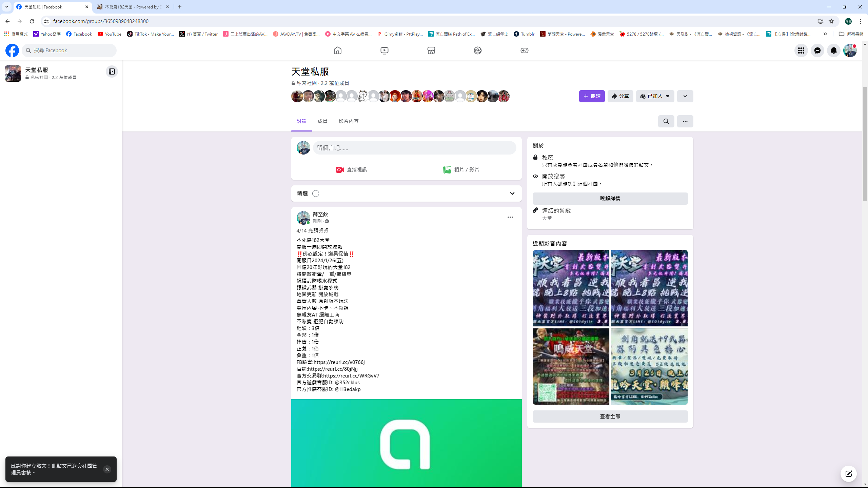Open the 龍吟天堂 media thumbnail
This screenshot has height=488, width=868.
(649, 366)
